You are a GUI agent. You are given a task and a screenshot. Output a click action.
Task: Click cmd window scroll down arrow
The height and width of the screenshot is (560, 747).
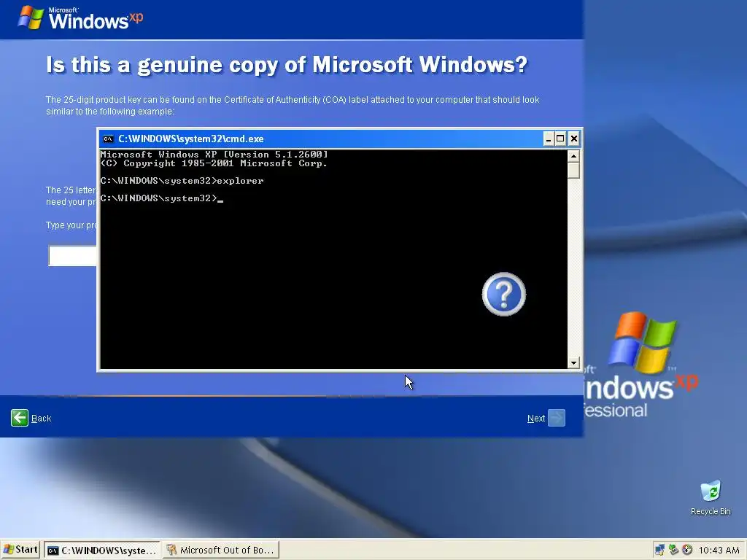coord(573,363)
